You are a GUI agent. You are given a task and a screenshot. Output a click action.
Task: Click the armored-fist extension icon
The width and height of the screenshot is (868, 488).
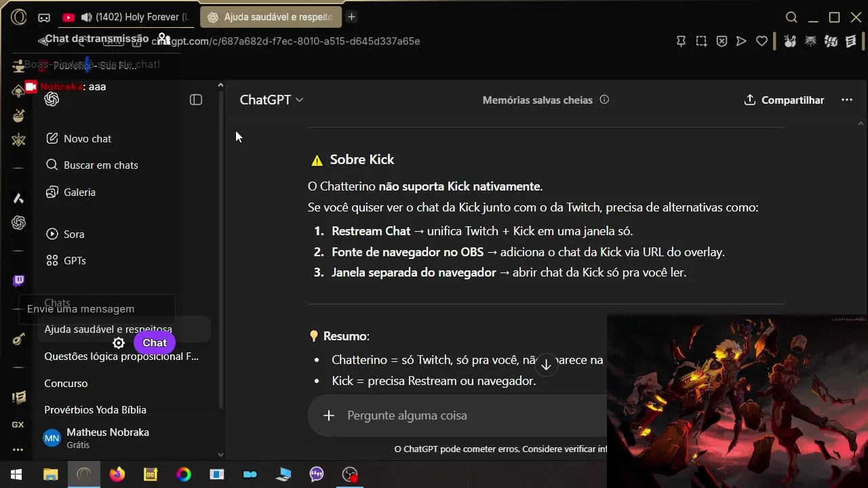831,41
